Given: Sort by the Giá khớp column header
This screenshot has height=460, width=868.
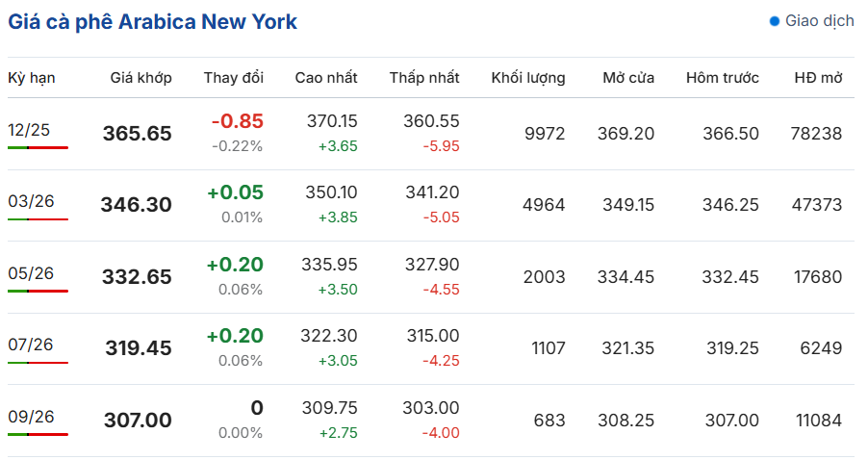Looking at the screenshot, I should pos(141,78).
